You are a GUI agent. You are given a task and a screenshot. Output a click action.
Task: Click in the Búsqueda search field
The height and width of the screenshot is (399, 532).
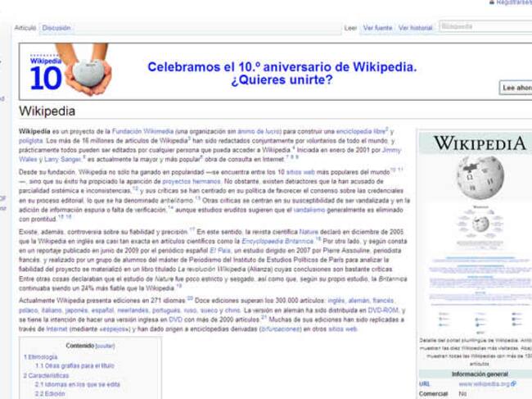click(483, 27)
